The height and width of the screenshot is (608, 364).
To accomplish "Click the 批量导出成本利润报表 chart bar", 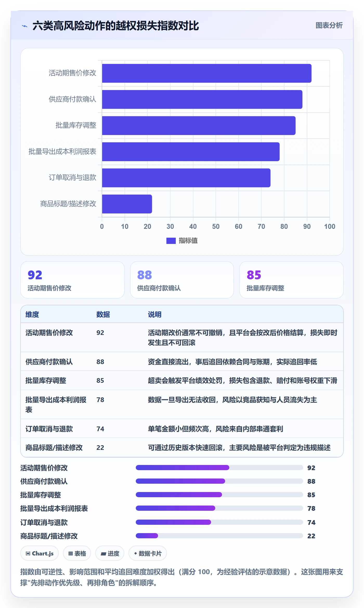I will coord(191,152).
